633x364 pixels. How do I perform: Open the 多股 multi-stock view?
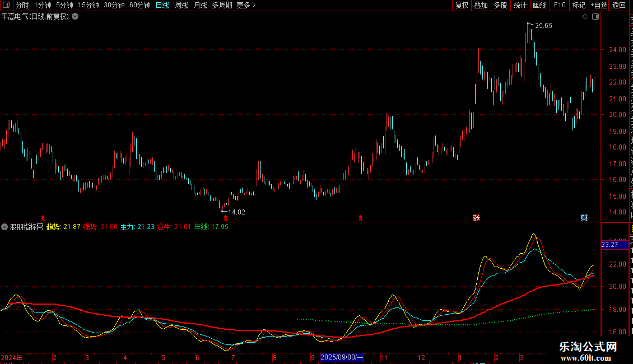[x=501, y=5]
